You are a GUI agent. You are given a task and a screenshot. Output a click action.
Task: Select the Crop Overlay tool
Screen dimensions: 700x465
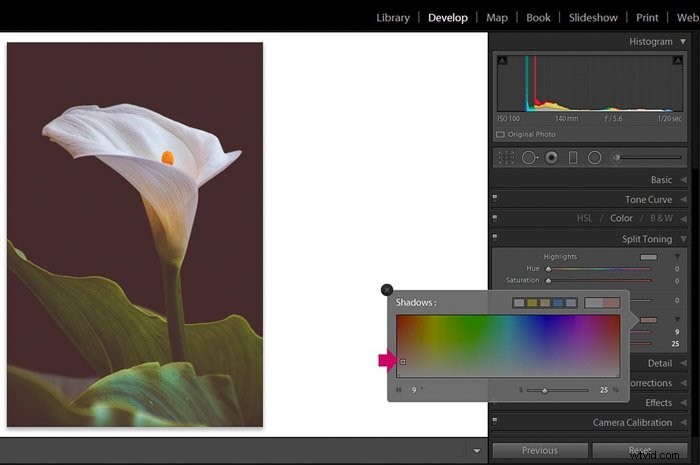(x=506, y=158)
